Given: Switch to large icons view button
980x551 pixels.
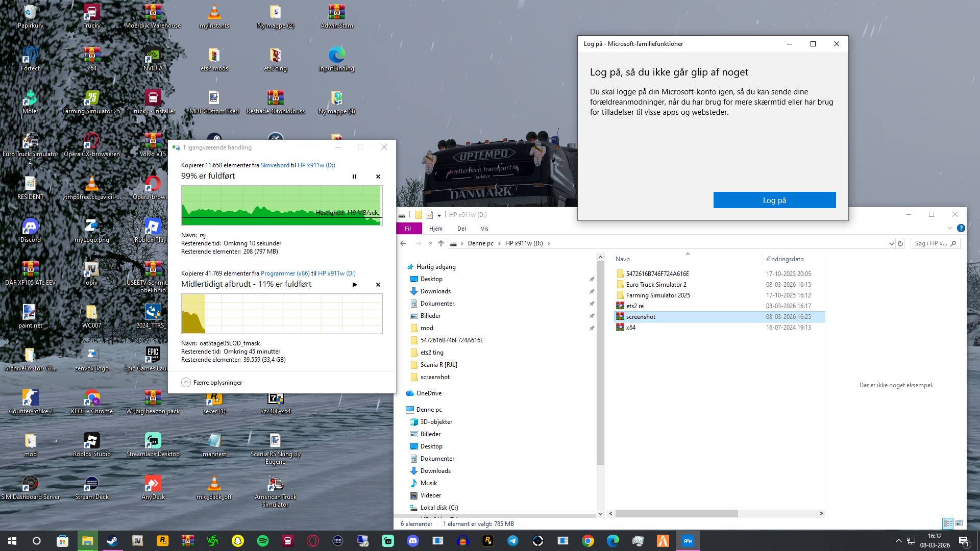Looking at the screenshot, I should (x=959, y=523).
